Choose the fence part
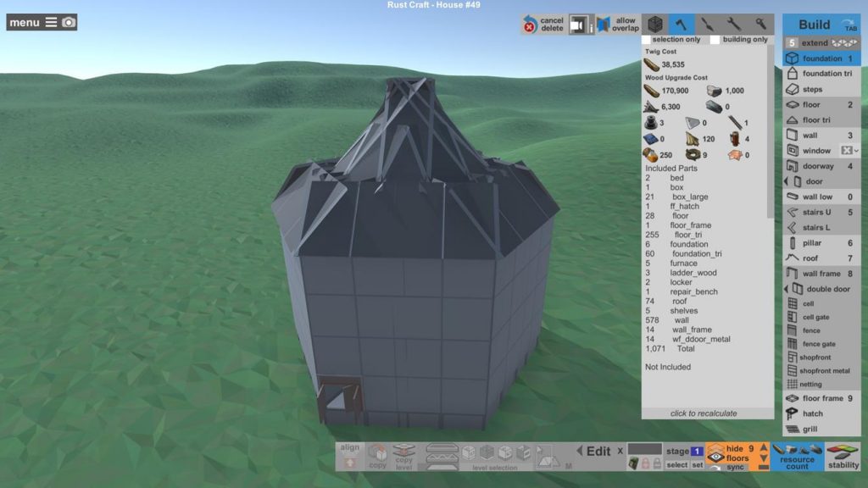The height and width of the screenshot is (488, 868). tap(821, 330)
